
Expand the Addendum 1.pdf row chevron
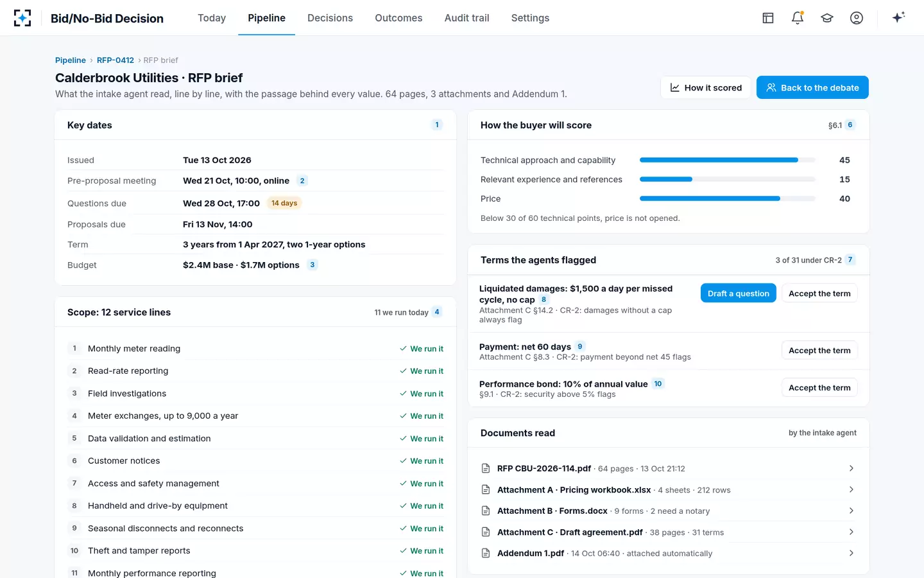point(851,554)
